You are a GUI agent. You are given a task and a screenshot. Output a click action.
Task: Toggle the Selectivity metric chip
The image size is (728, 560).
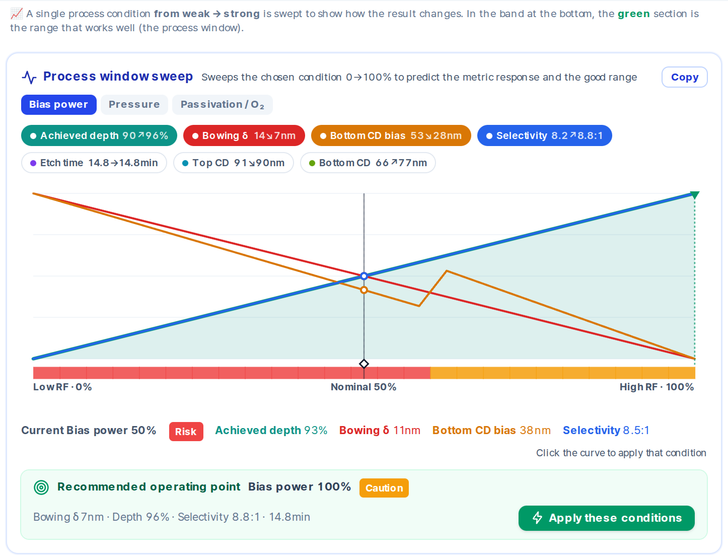click(x=545, y=135)
